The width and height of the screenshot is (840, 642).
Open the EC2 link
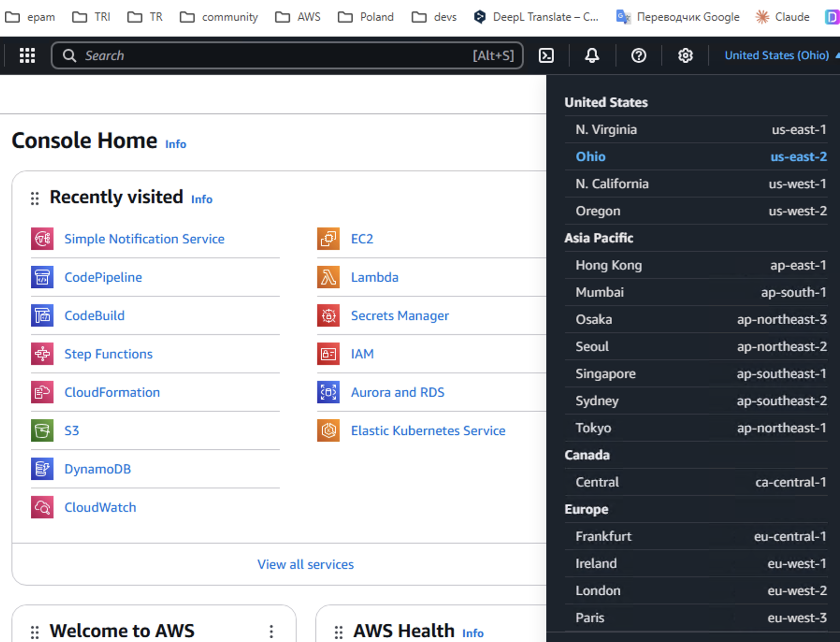click(x=362, y=239)
